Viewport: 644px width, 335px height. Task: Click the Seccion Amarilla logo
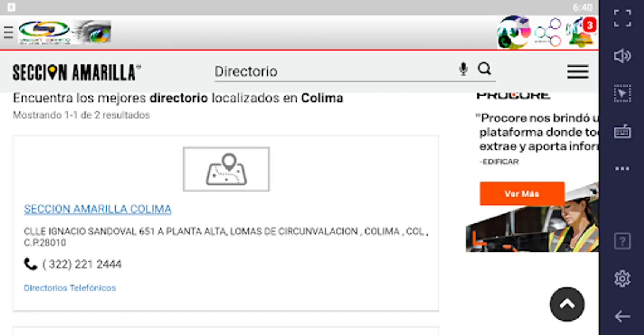[77, 72]
